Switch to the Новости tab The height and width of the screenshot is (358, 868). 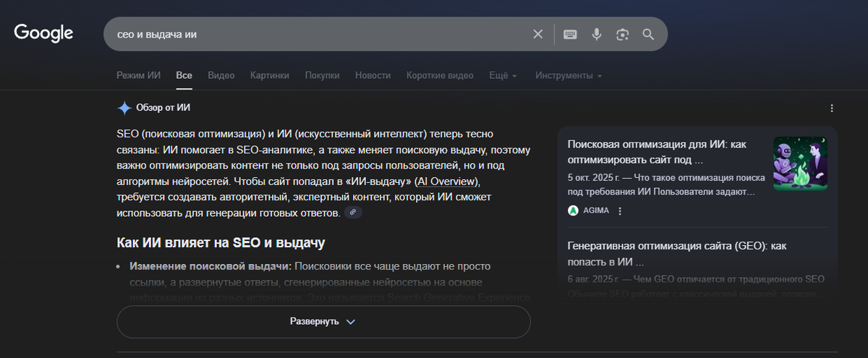tap(373, 75)
